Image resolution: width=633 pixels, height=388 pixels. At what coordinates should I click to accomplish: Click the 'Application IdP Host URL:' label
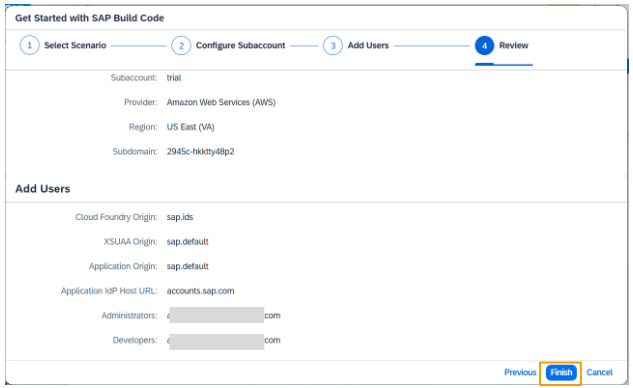pyautogui.click(x=109, y=291)
